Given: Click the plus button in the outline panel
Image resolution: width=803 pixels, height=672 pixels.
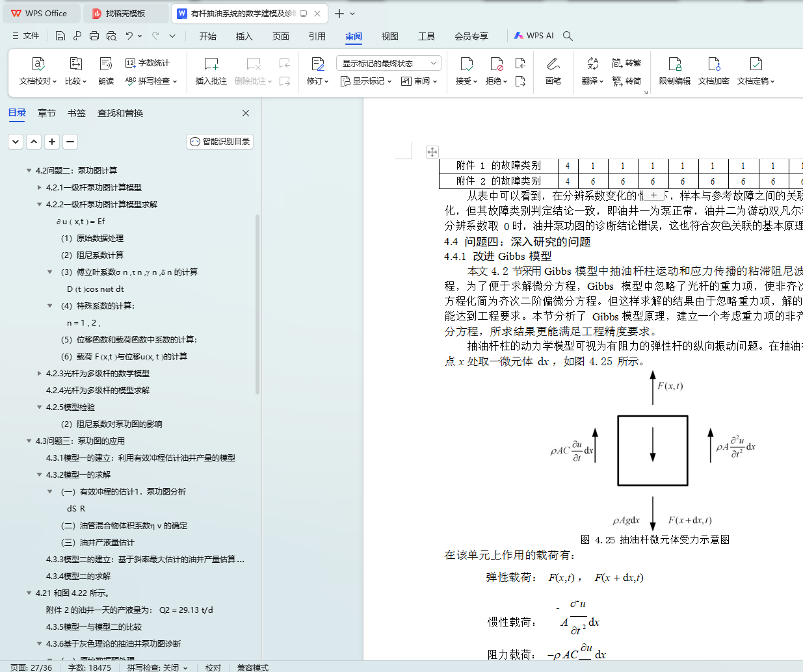Looking at the screenshot, I should [x=53, y=142].
